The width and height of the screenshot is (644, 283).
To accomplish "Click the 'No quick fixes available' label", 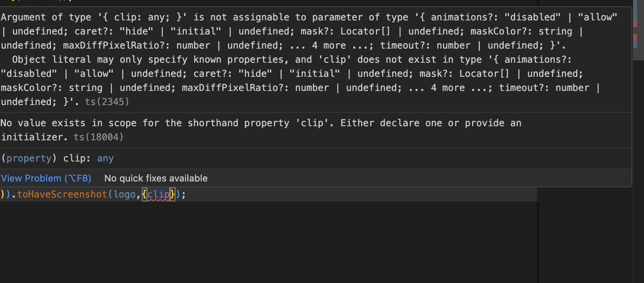I will click(156, 178).
